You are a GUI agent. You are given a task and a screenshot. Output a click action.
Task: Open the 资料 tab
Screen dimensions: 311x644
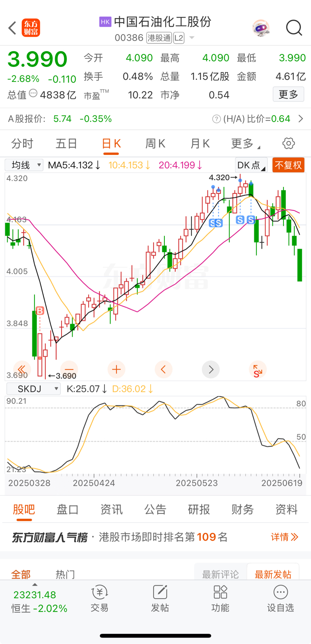(286, 509)
